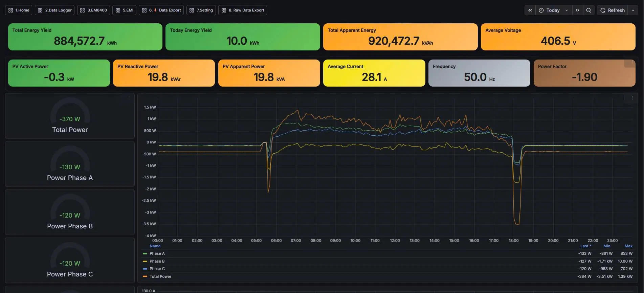Image resolution: width=644 pixels, height=293 pixels.
Task: Toggle Phase C series in legend
Action: tap(157, 269)
